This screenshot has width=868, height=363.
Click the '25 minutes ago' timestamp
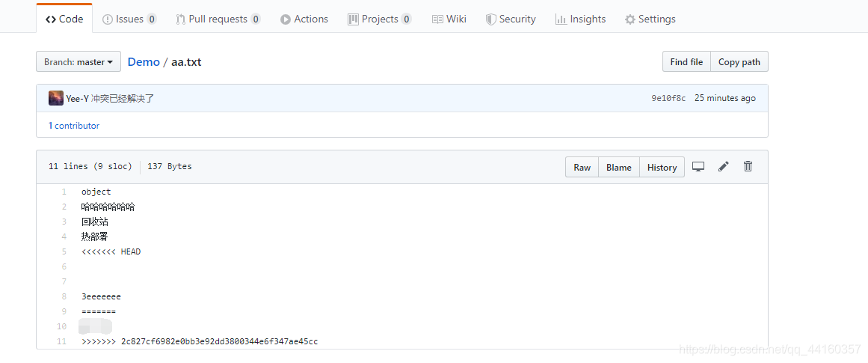click(724, 98)
